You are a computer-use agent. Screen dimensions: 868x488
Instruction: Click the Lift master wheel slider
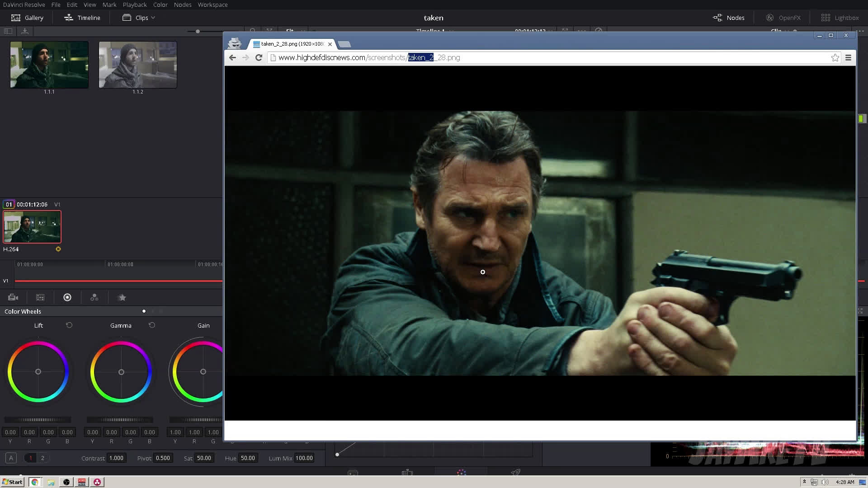pos(38,420)
